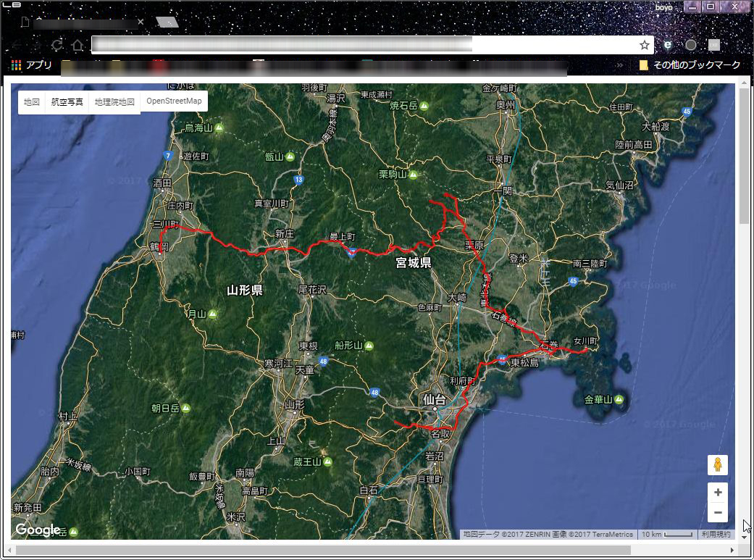The image size is (754, 560).
Task: Switch to the 地図 map type
Action: click(31, 101)
